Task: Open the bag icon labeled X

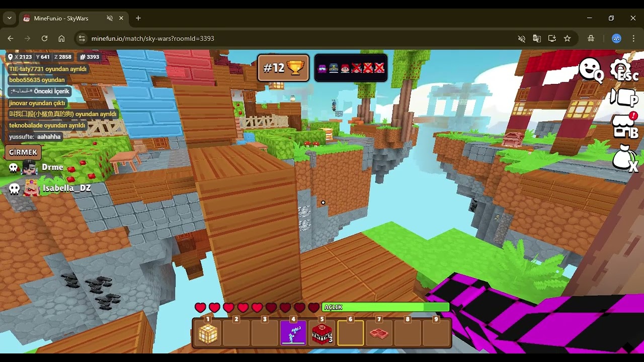Action: pos(625,157)
